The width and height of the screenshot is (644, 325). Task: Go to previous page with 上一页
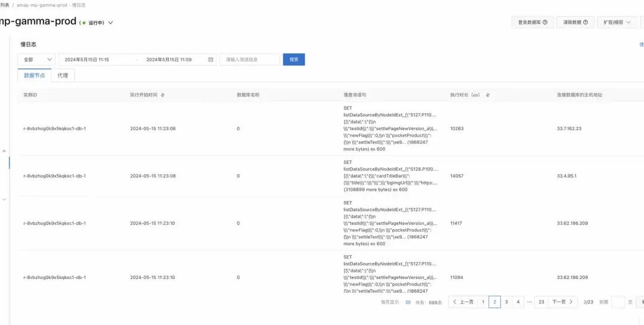[x=463, y=302]
